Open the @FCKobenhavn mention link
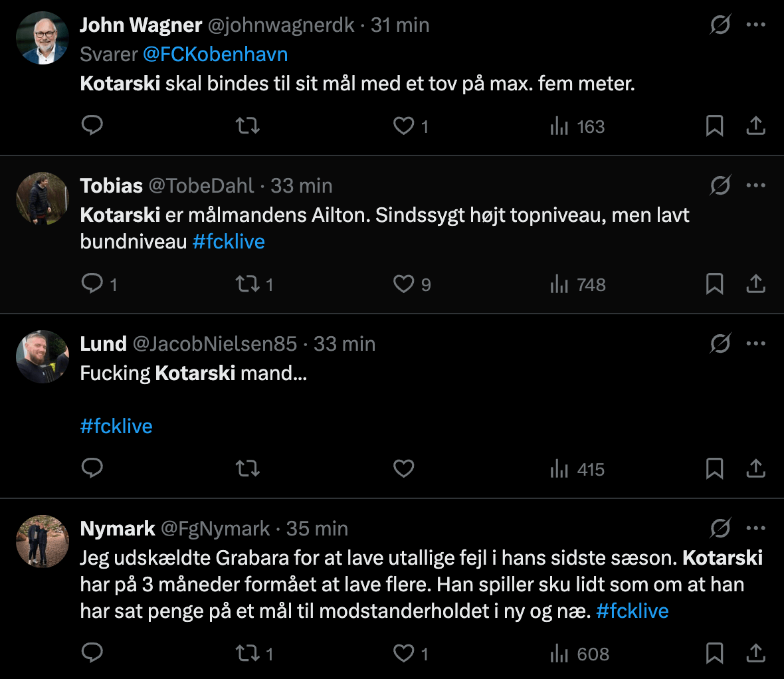Image resolution: width=784 pixels, height=679 pixels. [x=215, y=54]
